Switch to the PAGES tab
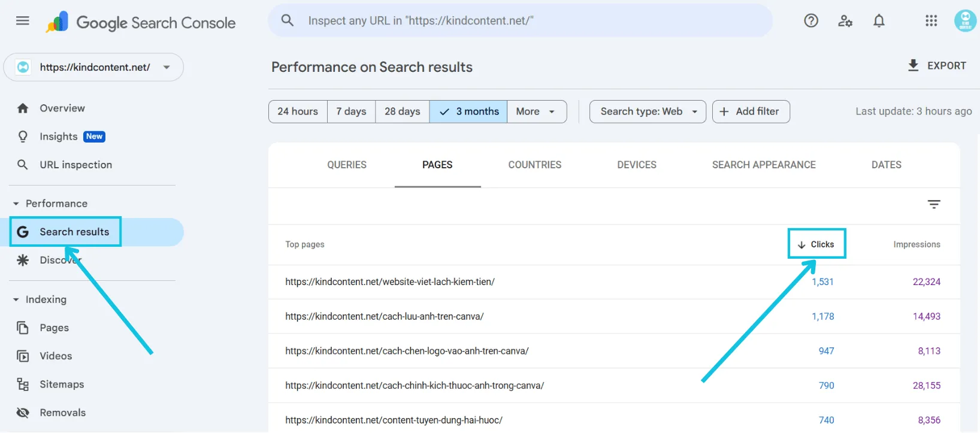Viewport: 980px width, 433px height. click(x=437, y=165)
